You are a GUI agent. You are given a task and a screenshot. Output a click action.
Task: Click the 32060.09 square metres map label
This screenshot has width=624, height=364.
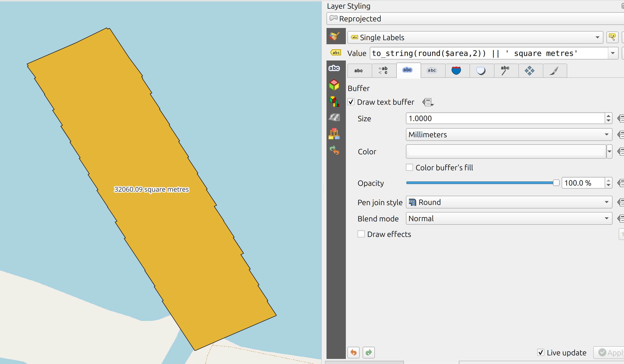coord(151,190)
